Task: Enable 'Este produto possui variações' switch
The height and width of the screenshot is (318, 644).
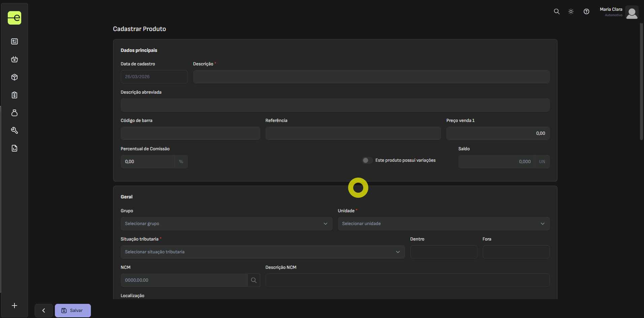Action: (x=367, y=160)
